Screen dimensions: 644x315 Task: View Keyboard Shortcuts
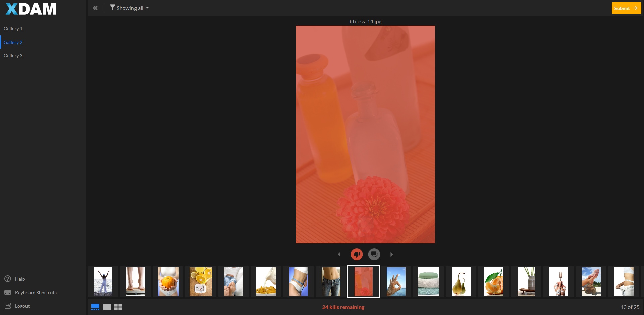(36, 293)
